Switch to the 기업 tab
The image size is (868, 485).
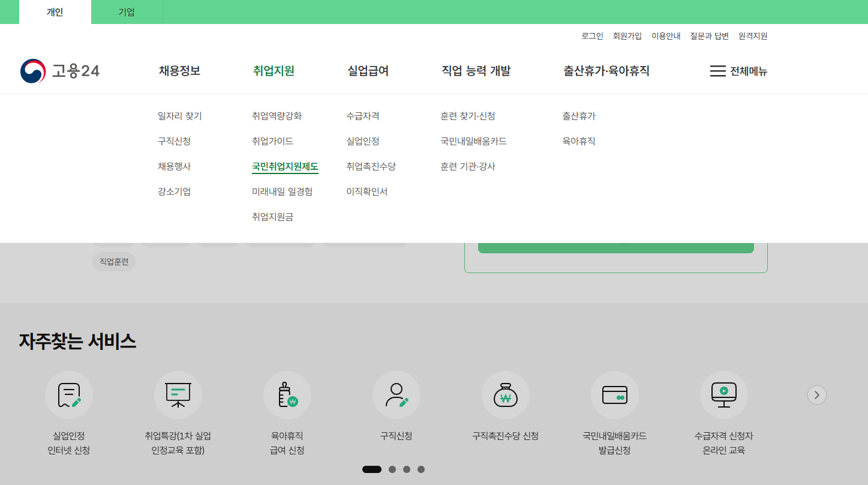(126, 12)
